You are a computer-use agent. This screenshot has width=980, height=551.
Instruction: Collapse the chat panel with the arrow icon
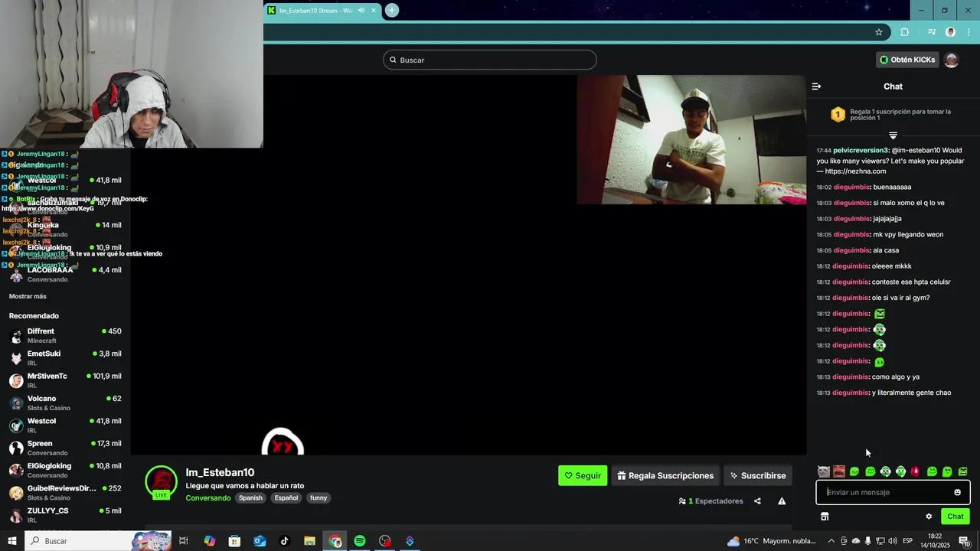pos(816,86)
